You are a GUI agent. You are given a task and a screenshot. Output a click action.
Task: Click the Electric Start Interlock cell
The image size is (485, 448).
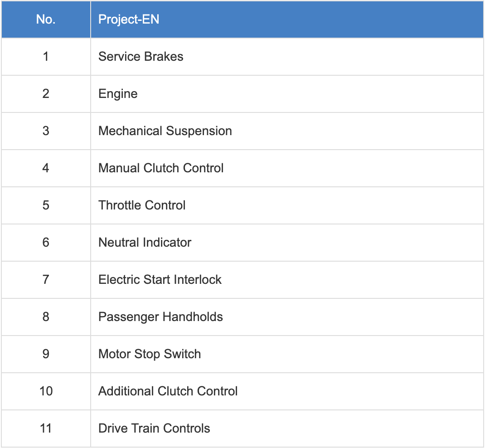click(287, 280)
